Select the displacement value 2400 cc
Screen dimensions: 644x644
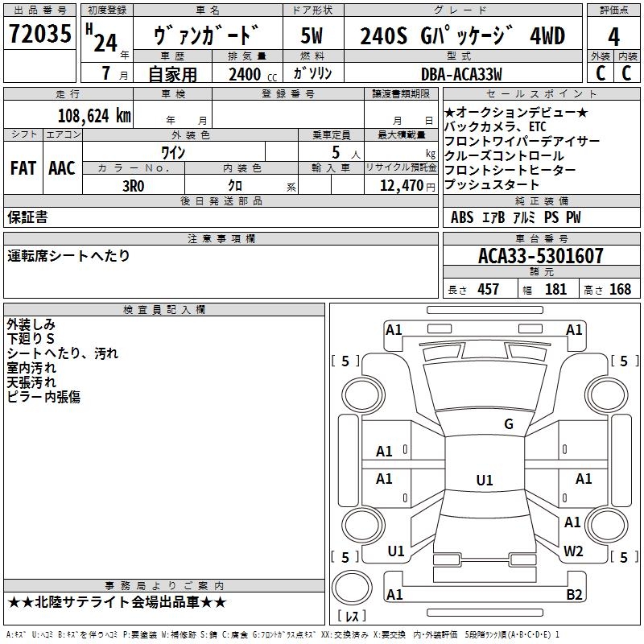[253, 75]
